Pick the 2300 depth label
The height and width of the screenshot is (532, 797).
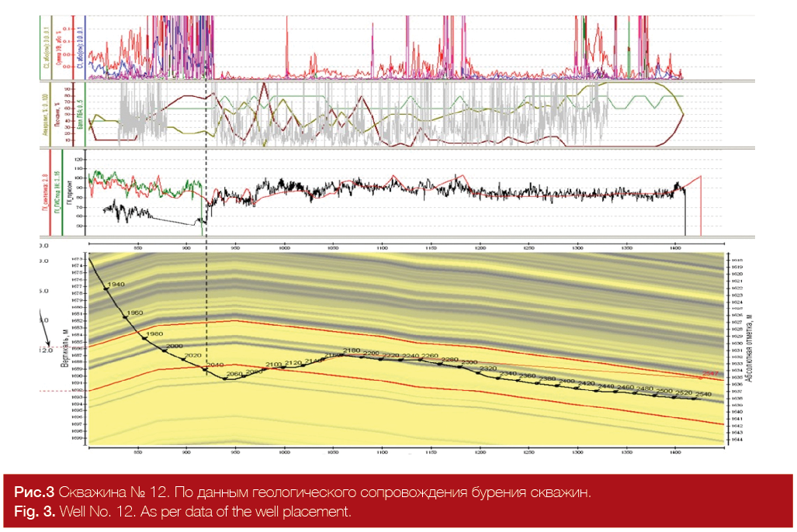pos(470,362)
